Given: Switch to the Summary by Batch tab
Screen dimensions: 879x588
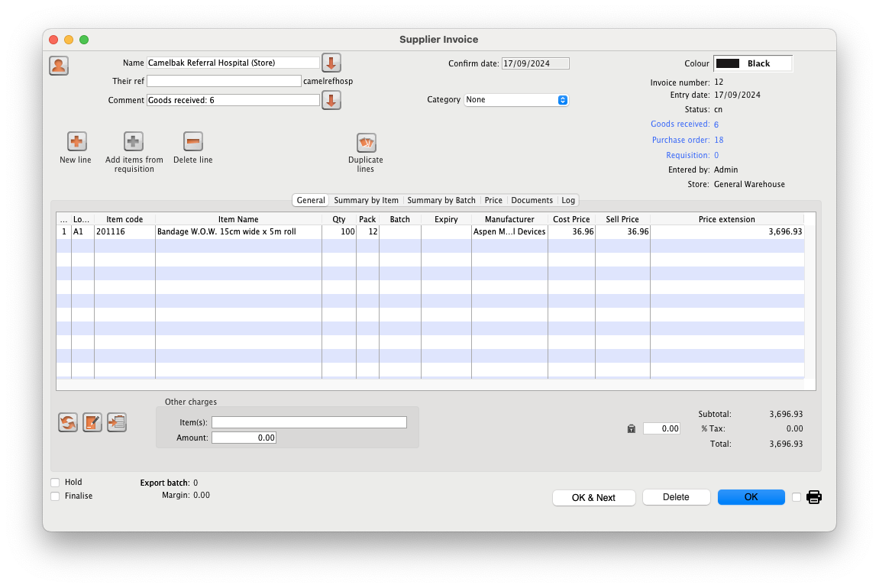Looking at the screenshot, I should click(441, 200).
